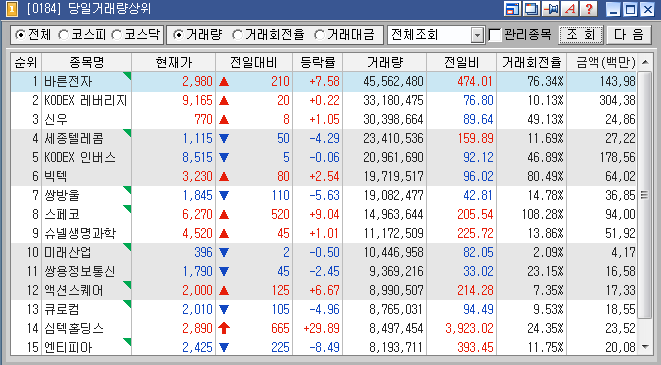Select the 엔티피아 stock name
Image resolution: width=661 pixels, height=365 pixels.
tap(68, 347)
